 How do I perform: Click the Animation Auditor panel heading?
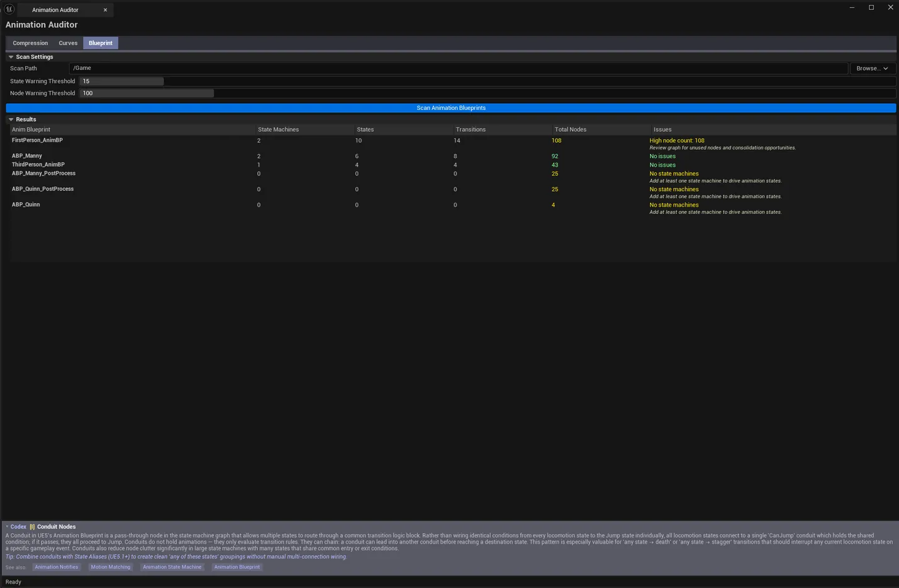coord(42,25)
